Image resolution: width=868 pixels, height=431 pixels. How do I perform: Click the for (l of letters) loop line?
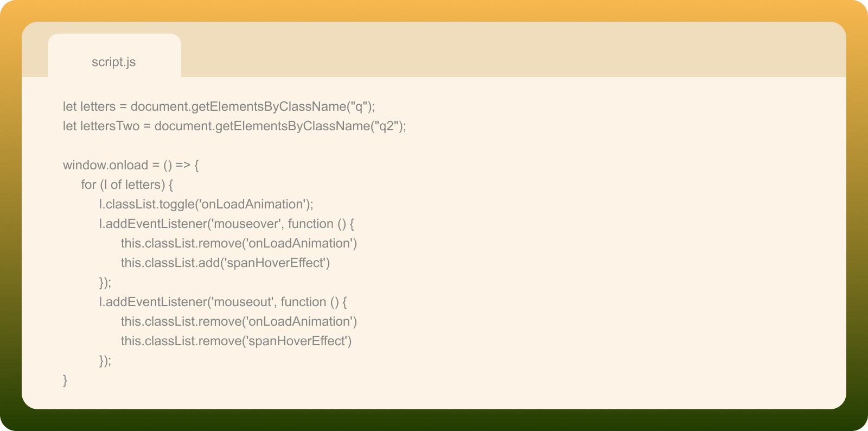click(127, 185)
